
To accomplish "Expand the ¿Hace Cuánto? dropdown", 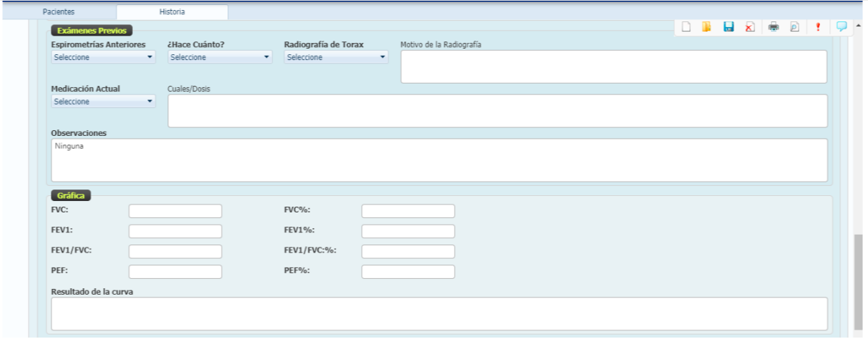I will pos(220,57).
